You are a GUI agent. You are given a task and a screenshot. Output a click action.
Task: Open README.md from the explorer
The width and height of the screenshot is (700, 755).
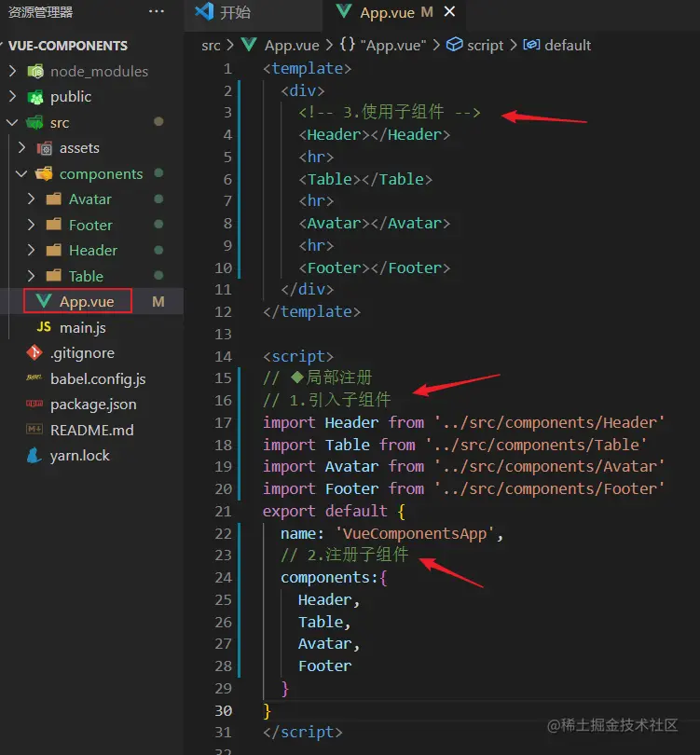(x=91, y=430)
